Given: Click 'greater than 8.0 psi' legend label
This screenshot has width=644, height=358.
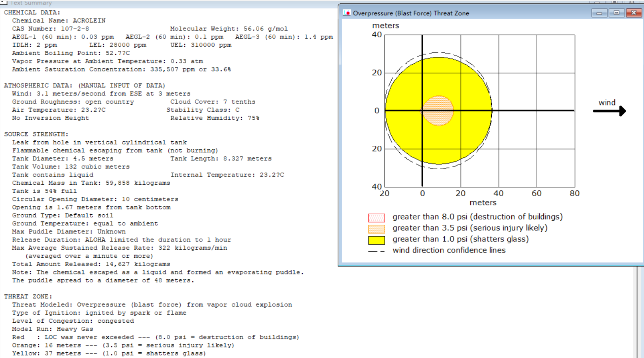Looking at the screenshot, I should click(478, 217).
